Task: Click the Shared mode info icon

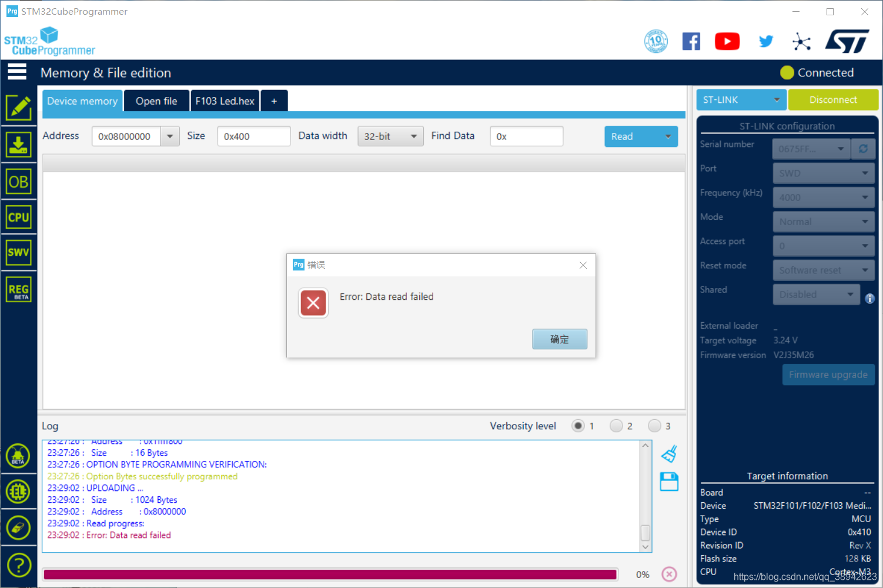Action: tap(869, 299)
